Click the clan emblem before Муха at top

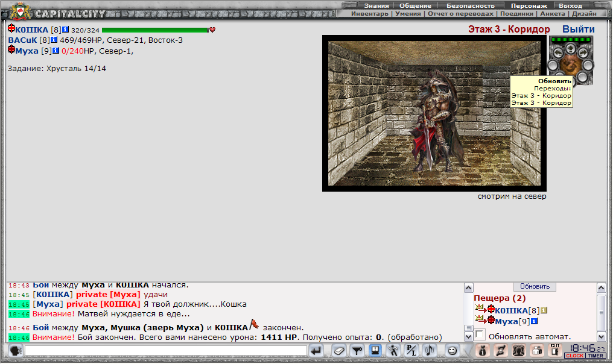click(x=11, y=49)
